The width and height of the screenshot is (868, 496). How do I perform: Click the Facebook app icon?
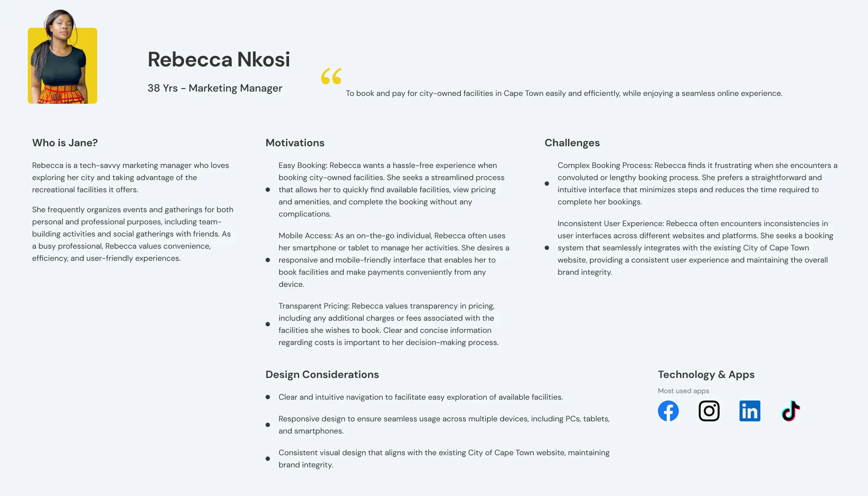coord(668,411)
